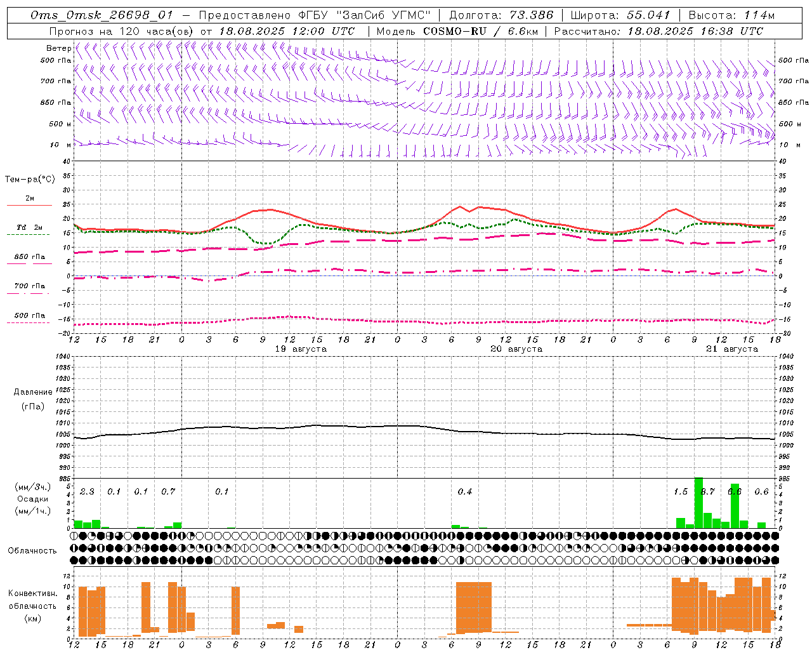The image size is (812, 650).
Task: Click the 21 августа date label
Action: click(x=732, y=349)
